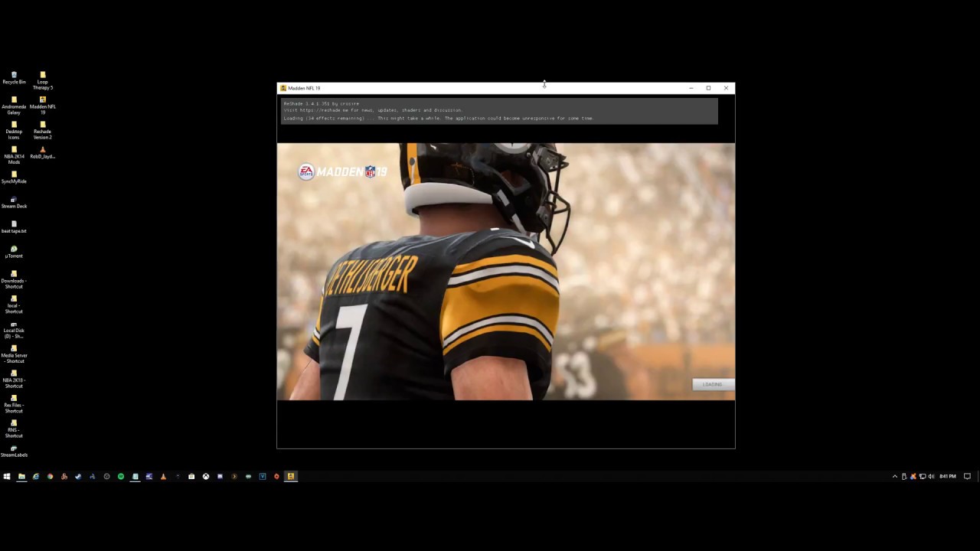Open the Reshade Version 2 folder
Viewport: 980px width, 551px height.
(x=42, y=130)
